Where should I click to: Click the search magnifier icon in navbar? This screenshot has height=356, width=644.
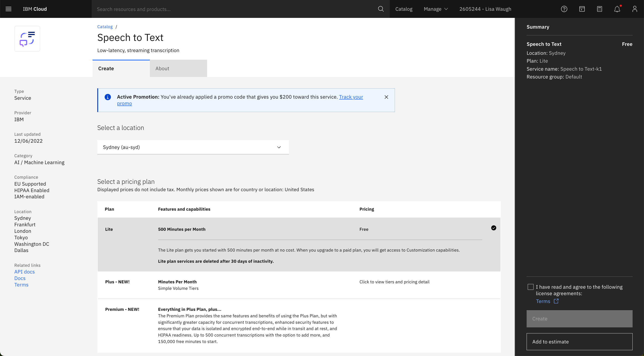click(380, 9)
